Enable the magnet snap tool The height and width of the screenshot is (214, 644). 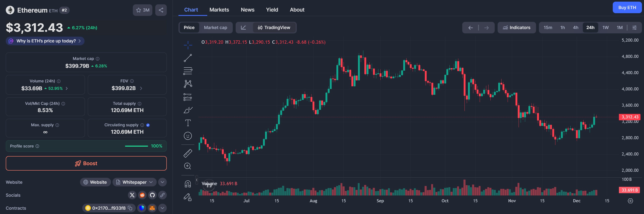pyautogui.click(x=188, y=184)
